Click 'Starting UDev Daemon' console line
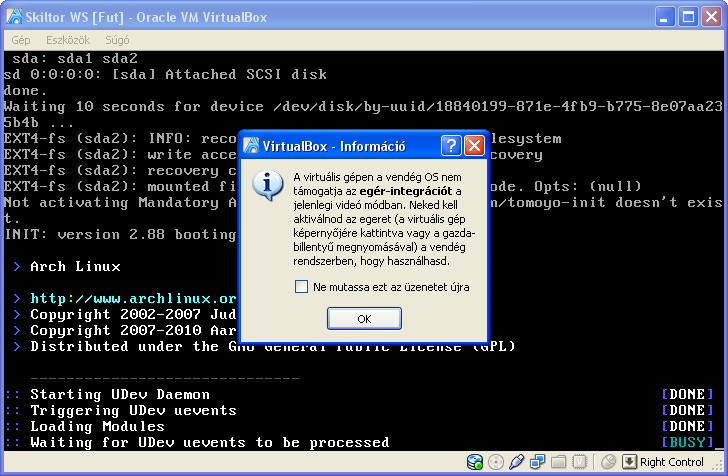This screenshot has height=476, width=728. coord(120,394)
